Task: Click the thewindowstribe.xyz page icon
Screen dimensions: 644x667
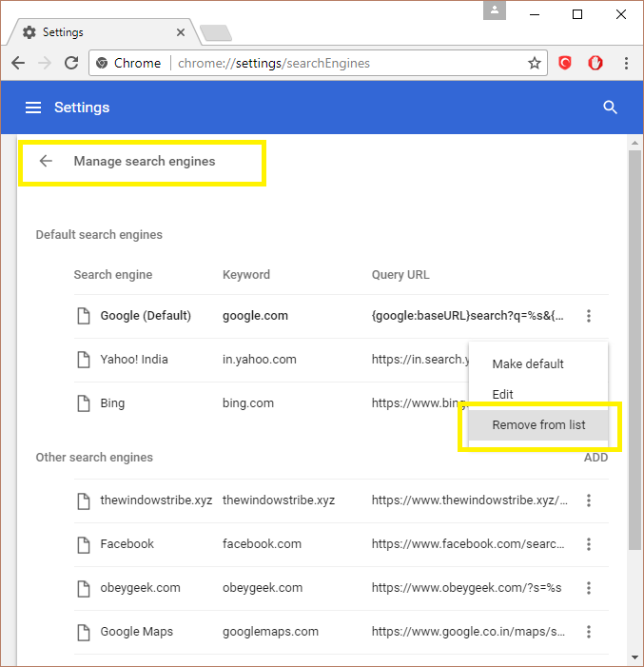Action: tap(84, 500)
